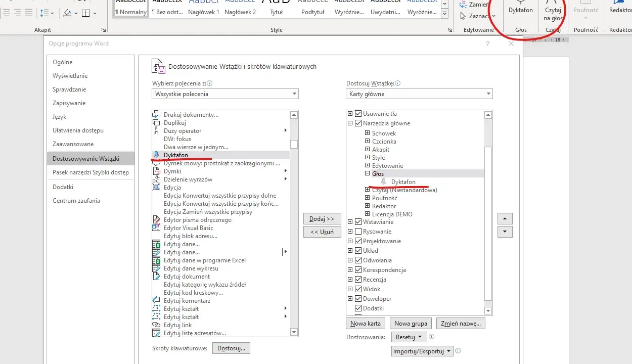Viewport: 632px width, 364px height.
Task: Collapse the Narzędzia główne tree node
Action: [x=350, y=123]
